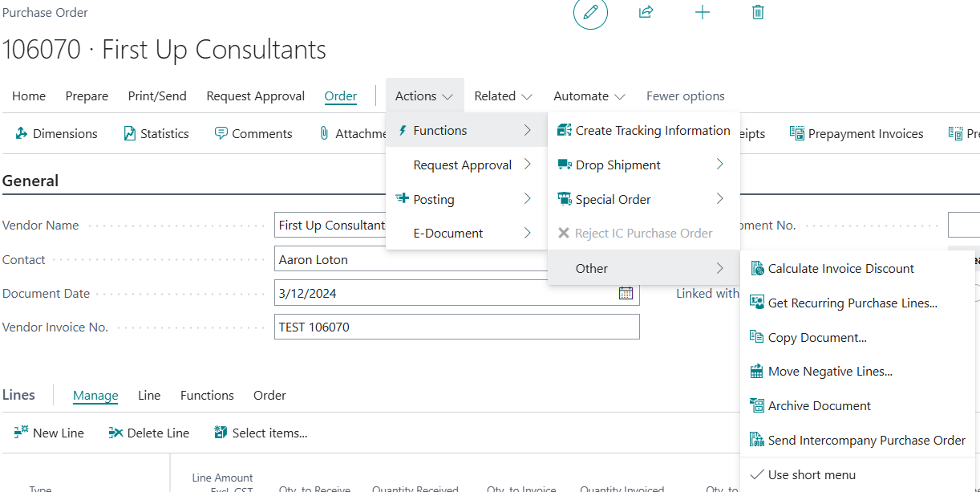The width and height of the screenshot is (980, 492).
Task: Click the General section heading
Action: pyautogui.click(x=30, y=181)
